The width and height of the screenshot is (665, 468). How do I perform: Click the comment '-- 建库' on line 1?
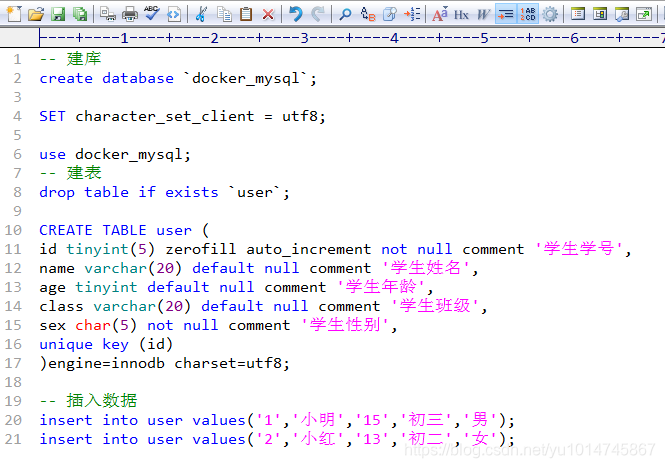click(70, 59)
